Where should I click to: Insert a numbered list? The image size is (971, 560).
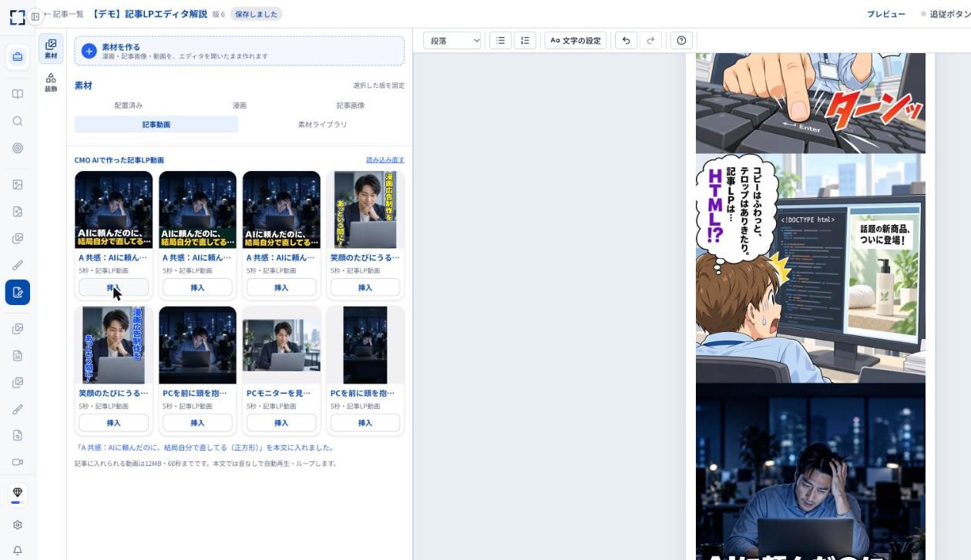tap(525, 40)
